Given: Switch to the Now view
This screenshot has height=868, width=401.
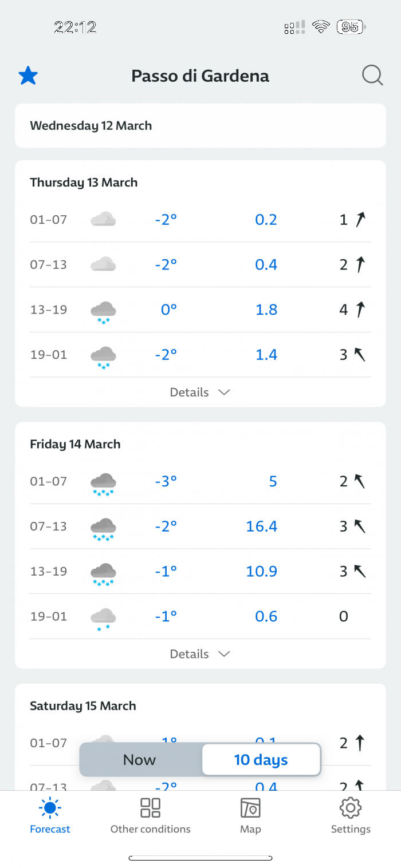Looking at the screenshot, I should point(140,760).
